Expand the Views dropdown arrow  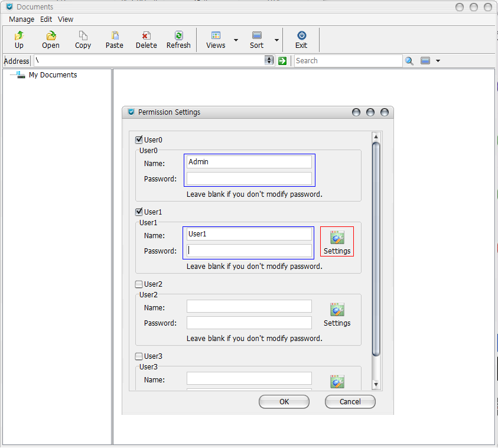236,40
